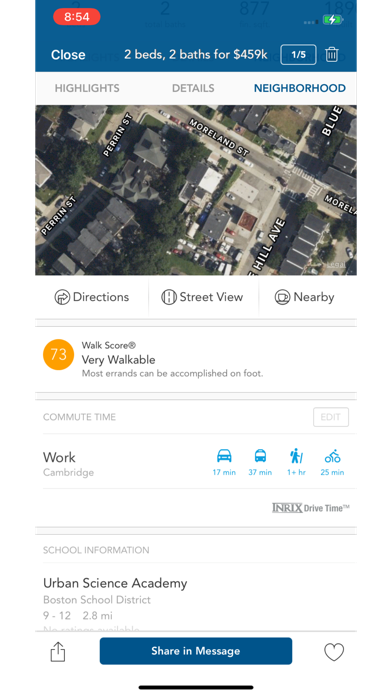This screenshot has height=696, width=392.
Task: Tap the listing title 2 beds, 2 baths
Action: pyautogui.click(x=195, y=55)
